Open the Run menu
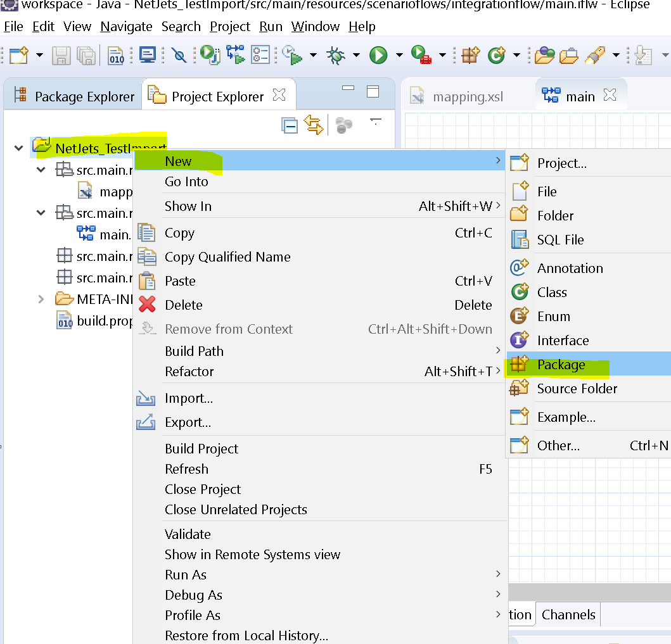This screenshot has height=644, width=671. (x=271, y=27)
